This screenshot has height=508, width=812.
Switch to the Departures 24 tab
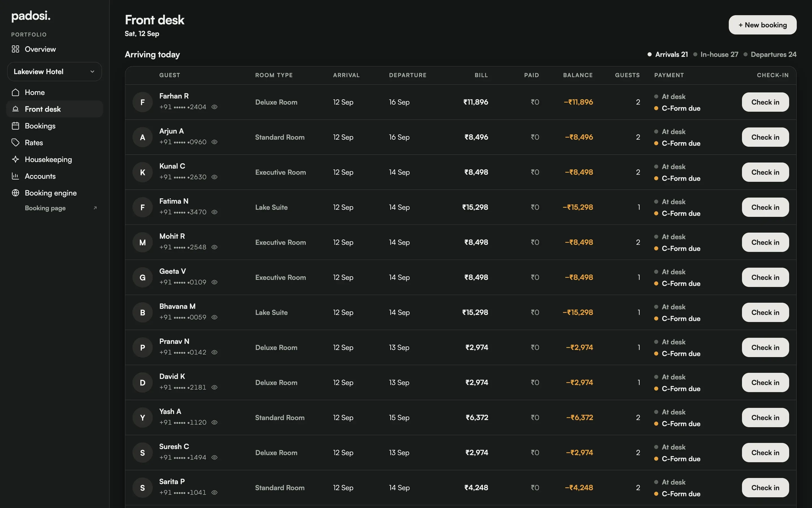(x=770, y=54)
